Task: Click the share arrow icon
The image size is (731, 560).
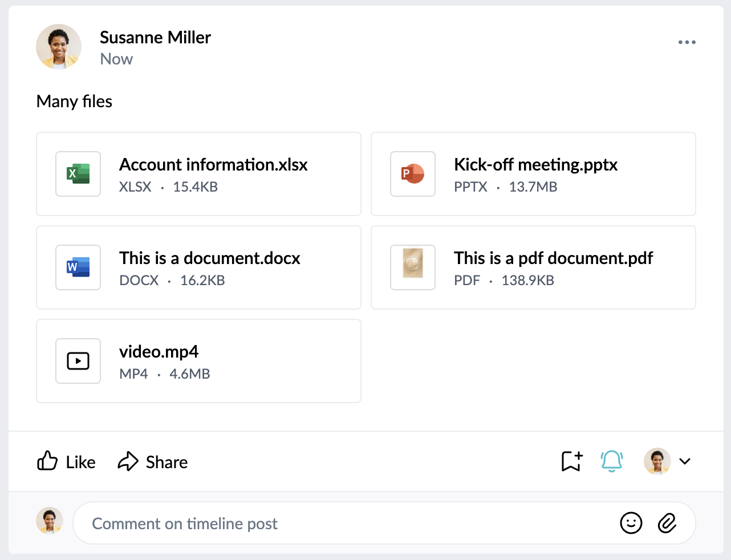Action: click(x=128, y=461)
